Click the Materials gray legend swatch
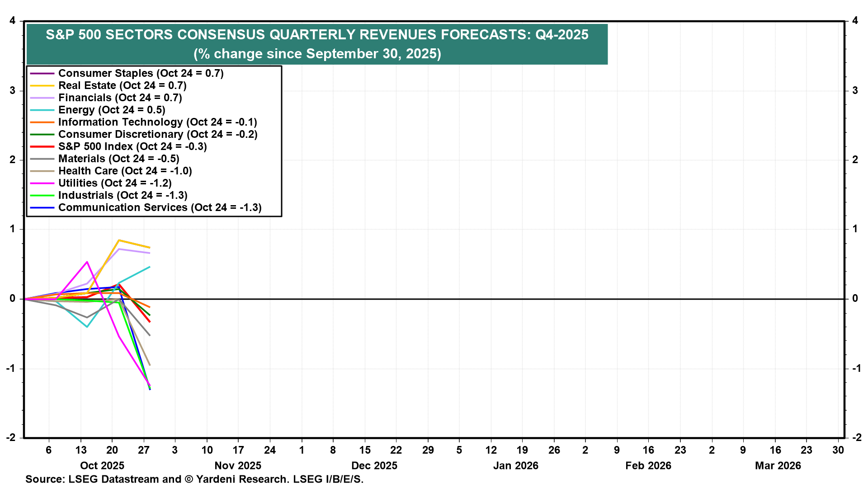The image size is (868, 488). (x=42, y=159)
